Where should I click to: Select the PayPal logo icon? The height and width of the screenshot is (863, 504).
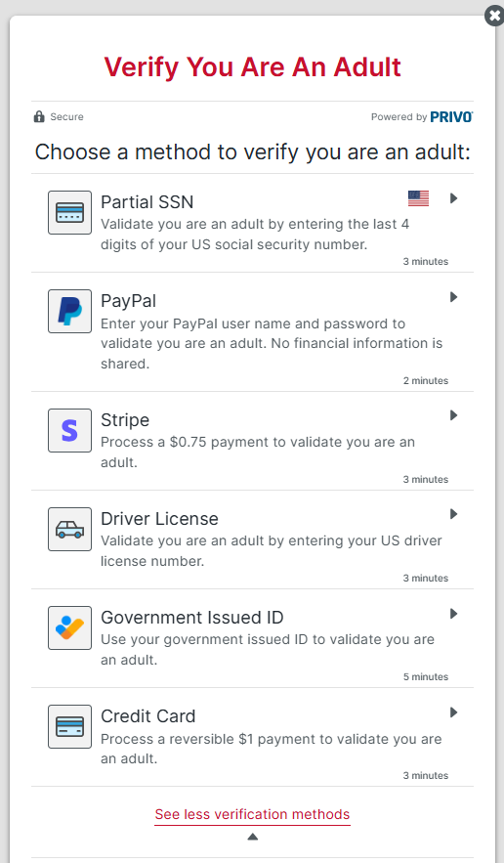coord(70,311)
